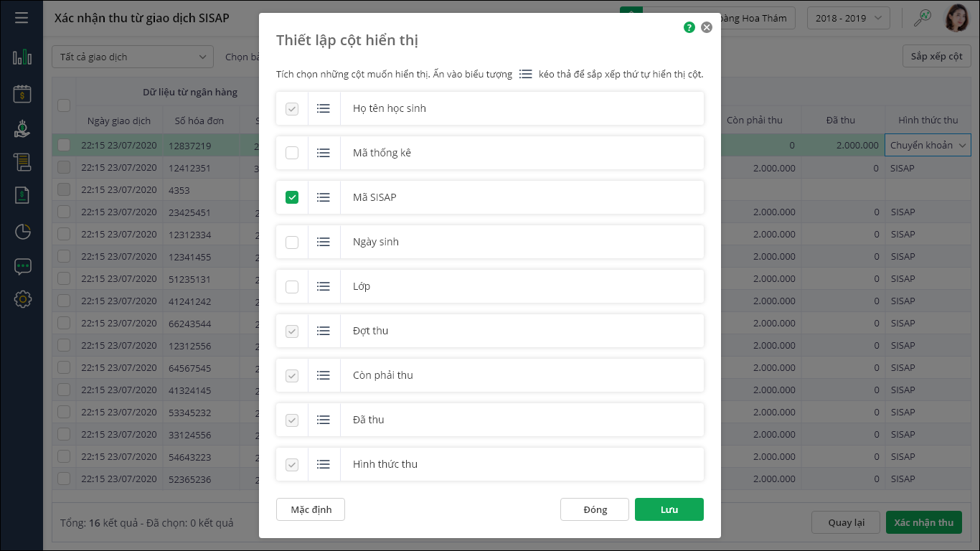The width and height of the screenshot is (980, 551).
Task: Click the hamburger menu icon
Action: pos(22,17)
